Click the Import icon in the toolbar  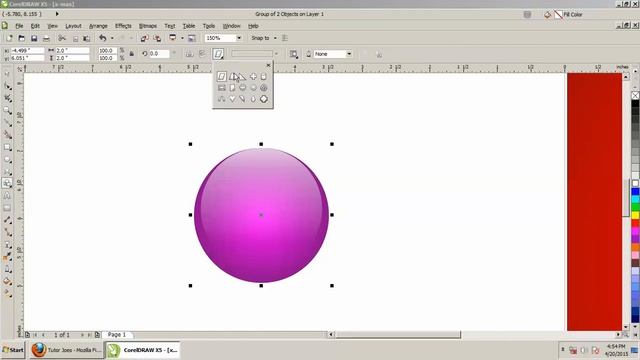tap(144, 38)
